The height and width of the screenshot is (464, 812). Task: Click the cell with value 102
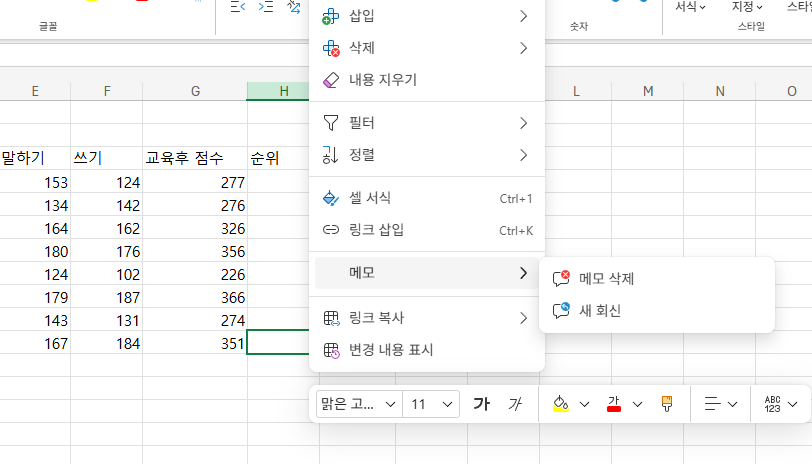pyautogui.click(x=107, y=274)
